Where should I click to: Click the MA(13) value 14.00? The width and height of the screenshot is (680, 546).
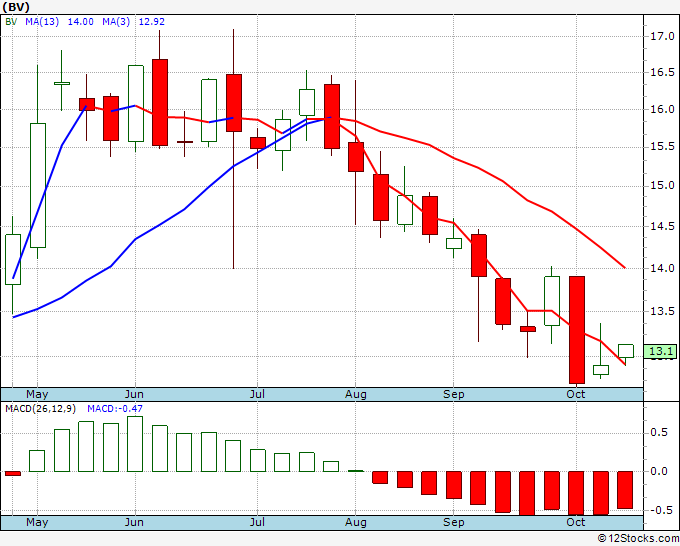[81, 22]
